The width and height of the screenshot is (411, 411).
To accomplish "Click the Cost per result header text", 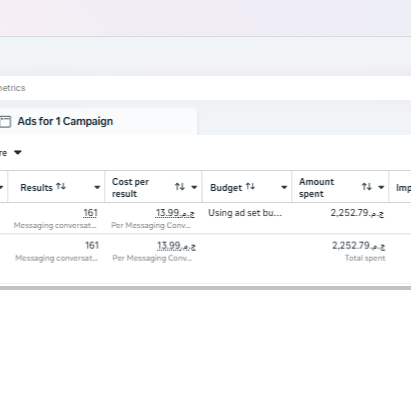I will click(130, 188).
